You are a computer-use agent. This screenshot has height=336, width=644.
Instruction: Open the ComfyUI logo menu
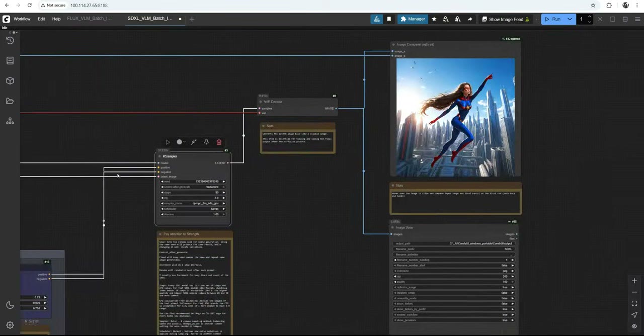[6, 19]
